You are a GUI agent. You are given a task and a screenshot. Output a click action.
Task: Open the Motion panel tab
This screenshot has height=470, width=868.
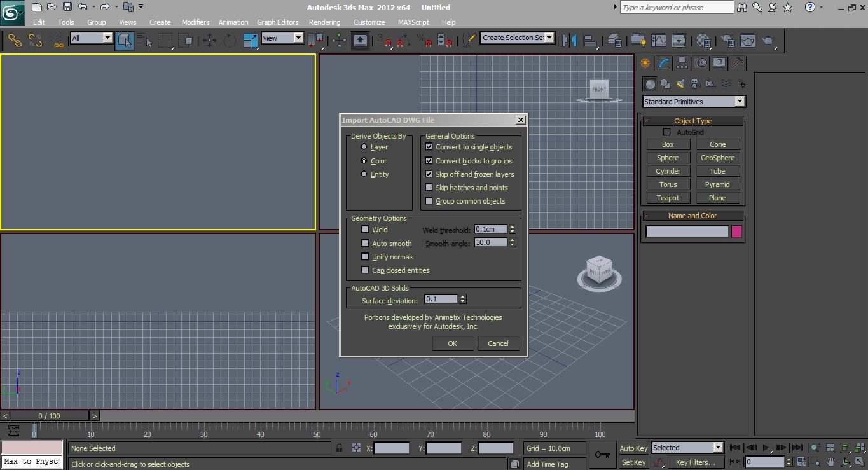click(x=701, y=63)
